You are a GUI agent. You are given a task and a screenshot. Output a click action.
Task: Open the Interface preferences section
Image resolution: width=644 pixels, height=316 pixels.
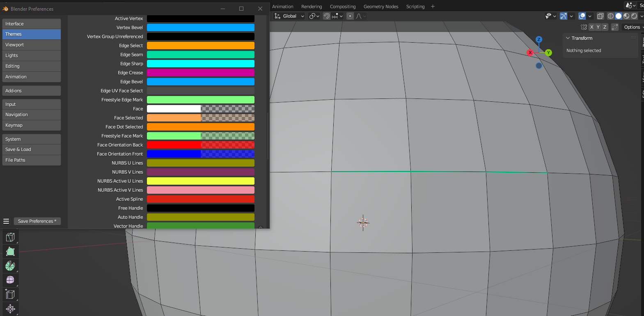pyautogui.click(x=32, y=24)
